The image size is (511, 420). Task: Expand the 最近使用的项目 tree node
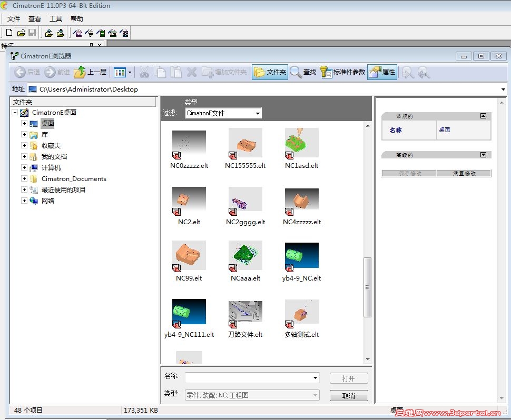coord(24,189)
